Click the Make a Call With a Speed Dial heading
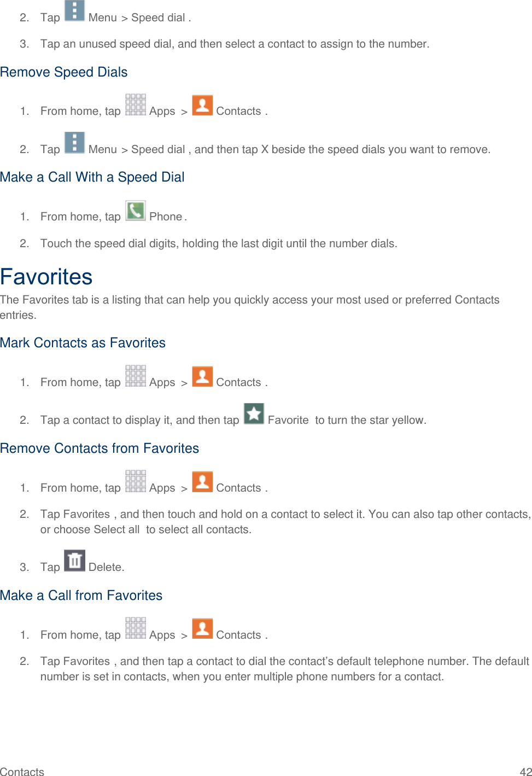Screen dimensions: 532x776 click(x=92, y=177)
